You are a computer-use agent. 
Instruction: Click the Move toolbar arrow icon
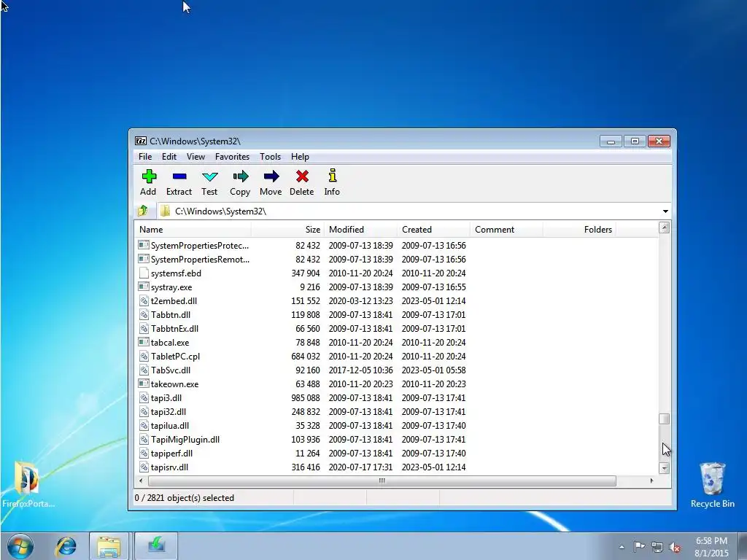[x=271, y=176]
